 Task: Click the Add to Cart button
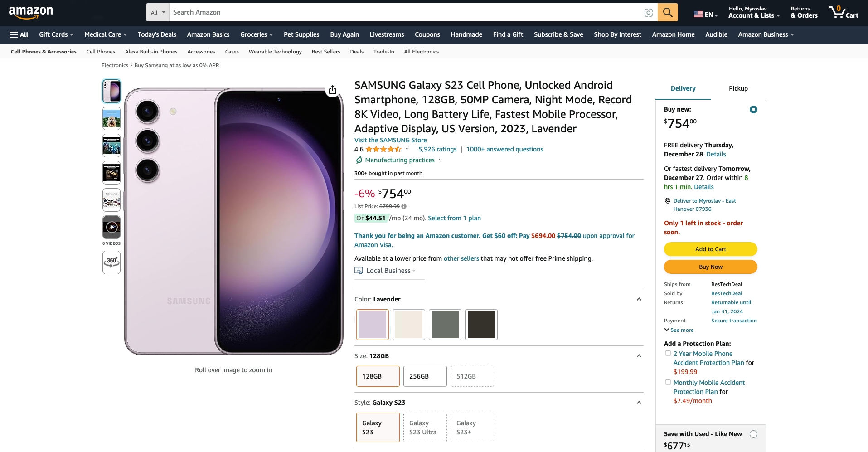pyautogui.click(x=711, y=249)
